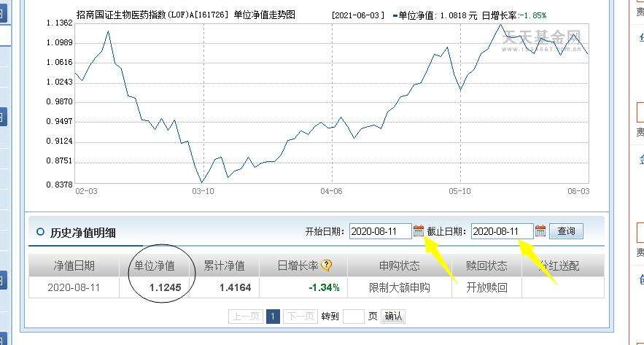Click the 净值日期 column header
The height and width of the screenshot is (345, 644).
coord(74,265)
